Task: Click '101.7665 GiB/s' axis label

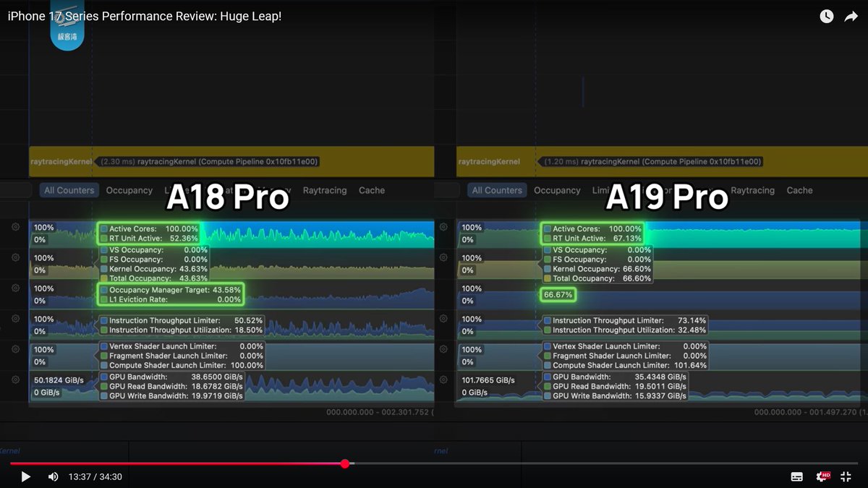Action: (x=488, y=380)
